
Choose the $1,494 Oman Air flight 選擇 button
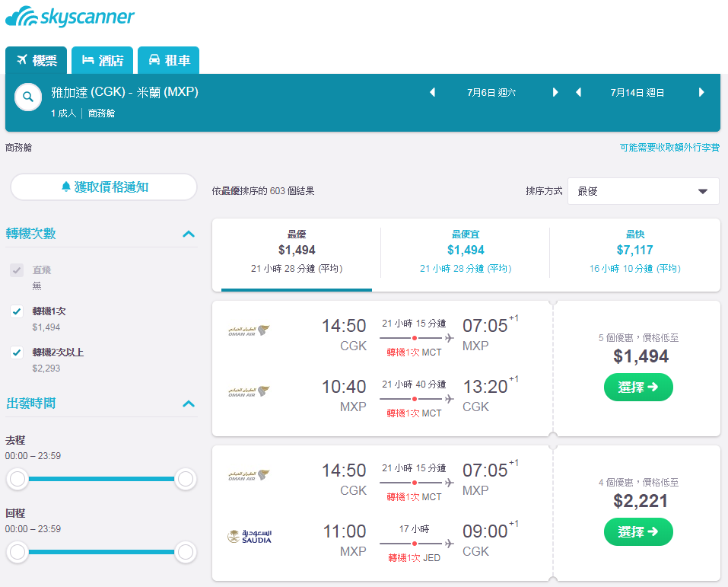point(638,388)
